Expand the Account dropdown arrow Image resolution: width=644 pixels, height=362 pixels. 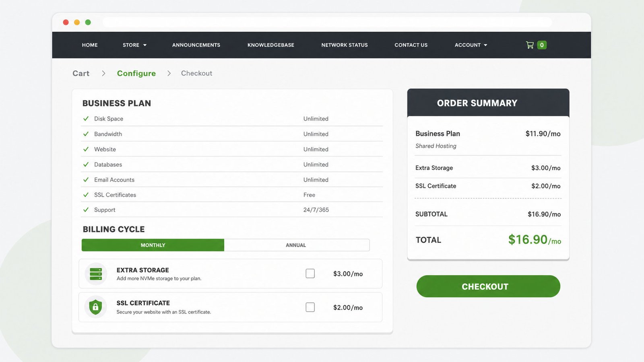click(x=485, y=45)
